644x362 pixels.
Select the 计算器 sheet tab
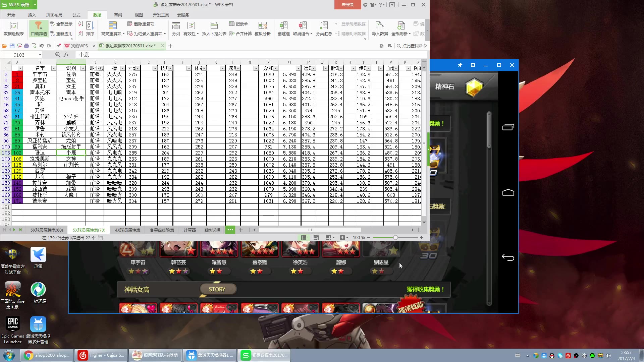tap(190, 230)
